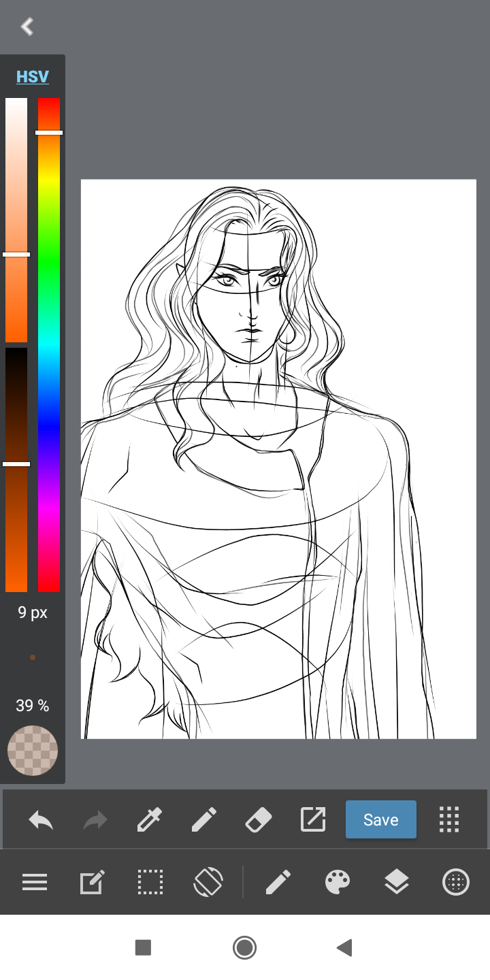Open the hamburger main menu

[35, 883]
